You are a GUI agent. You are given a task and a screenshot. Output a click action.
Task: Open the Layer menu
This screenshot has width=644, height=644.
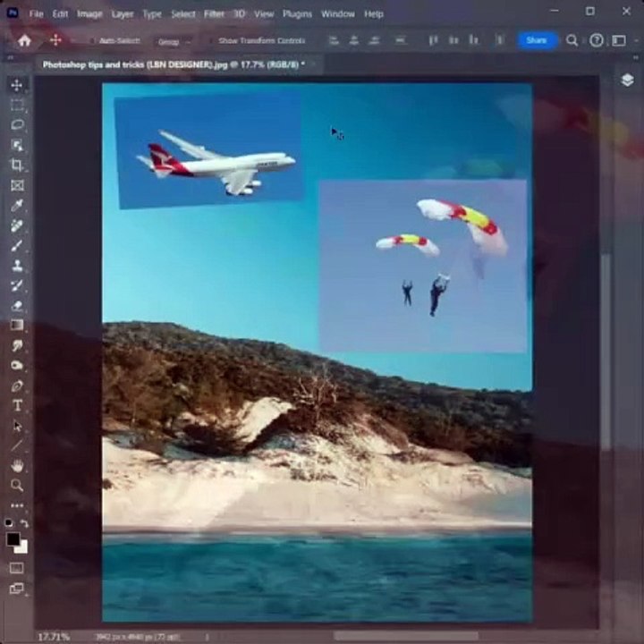click(123, 14)
